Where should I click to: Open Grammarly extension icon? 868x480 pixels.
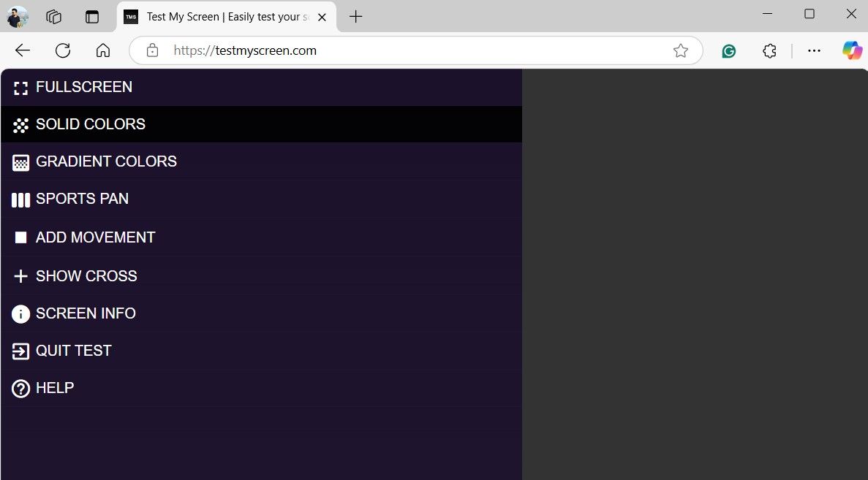pyautogui.click(x=729, y=51)
